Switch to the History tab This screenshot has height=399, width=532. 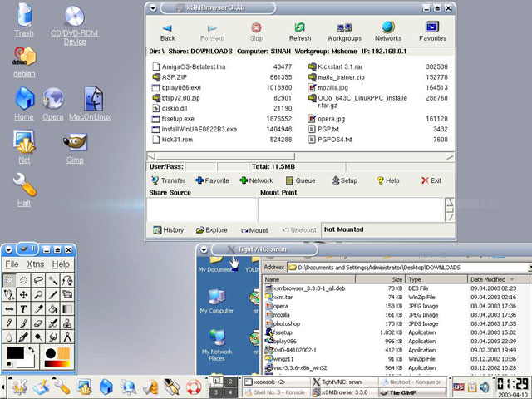point(168,230)
